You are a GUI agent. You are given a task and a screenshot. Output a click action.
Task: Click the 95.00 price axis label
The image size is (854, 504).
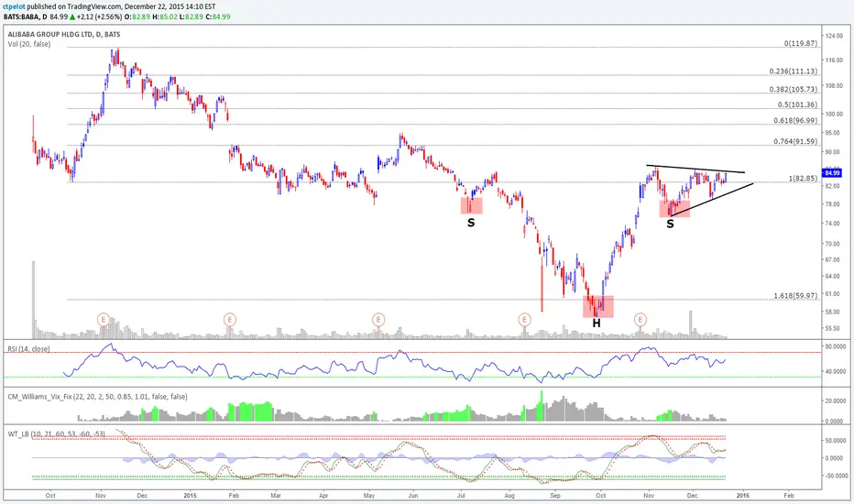tap(833, 133)
